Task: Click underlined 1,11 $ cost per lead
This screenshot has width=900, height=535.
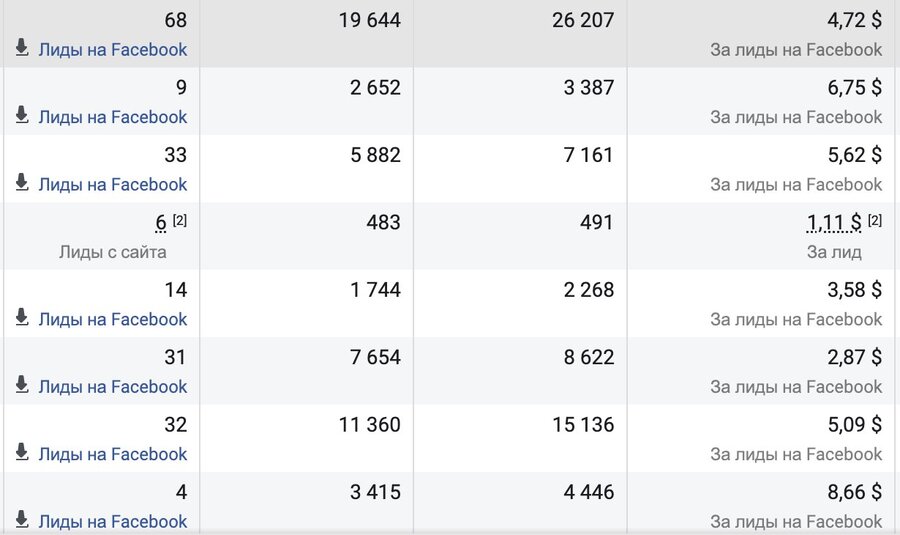Action: pos(834,223)
